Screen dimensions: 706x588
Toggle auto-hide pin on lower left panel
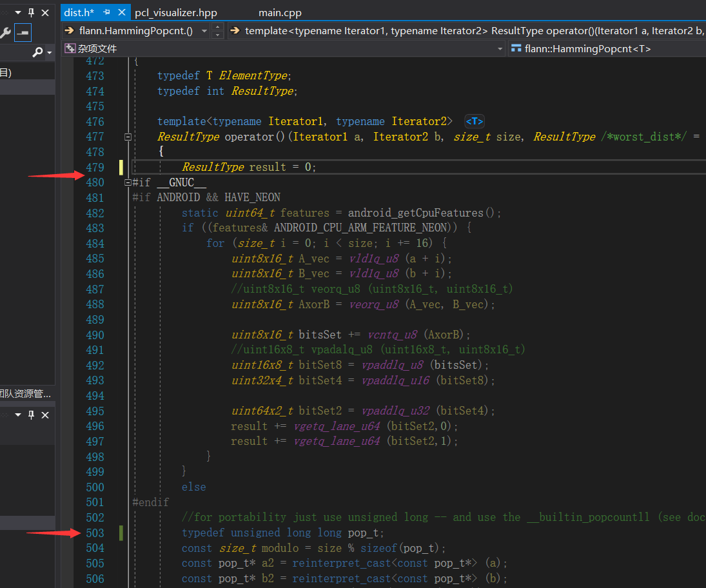tap(31, 415)
